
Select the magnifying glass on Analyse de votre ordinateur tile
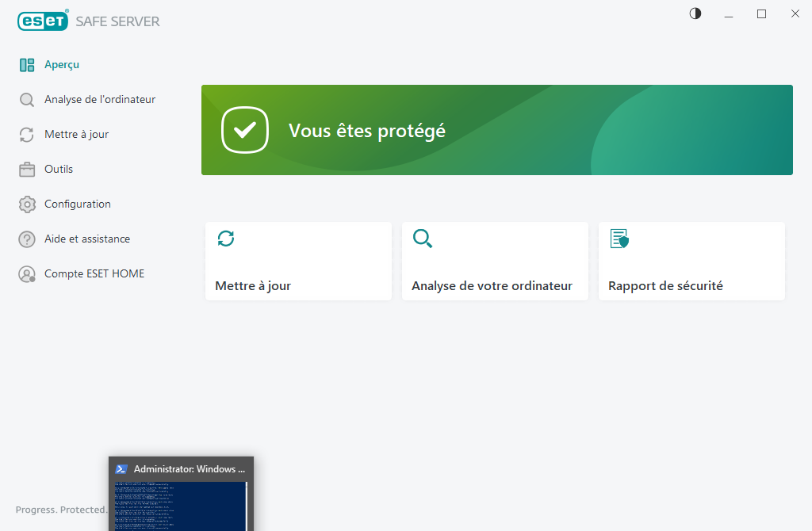[x=422, y=238]
